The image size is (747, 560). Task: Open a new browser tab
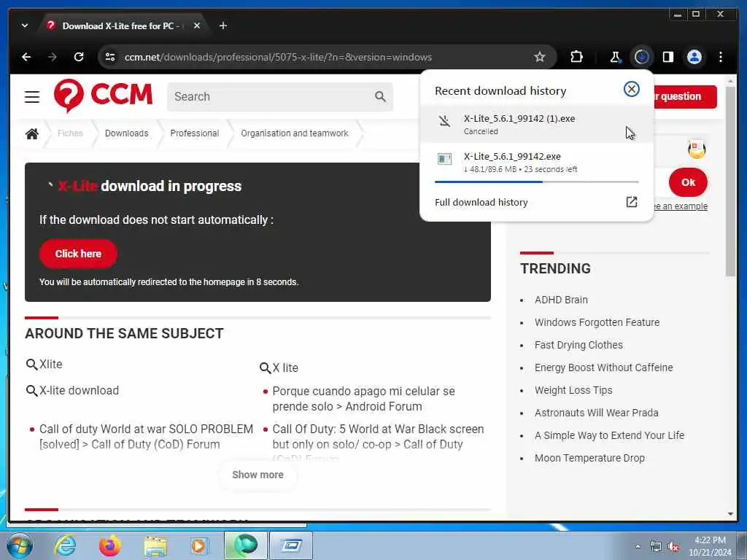(223, 26)
